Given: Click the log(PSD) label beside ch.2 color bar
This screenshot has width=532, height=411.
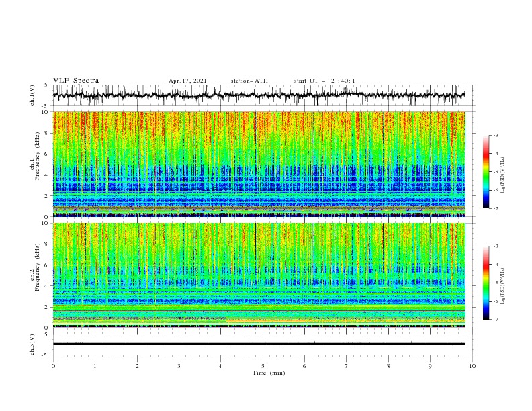Looking at the screenshot, I should point(502,286).
